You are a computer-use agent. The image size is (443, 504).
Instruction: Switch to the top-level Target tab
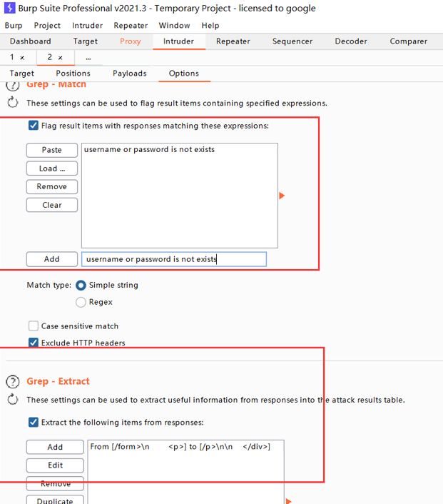pos(86,41)
